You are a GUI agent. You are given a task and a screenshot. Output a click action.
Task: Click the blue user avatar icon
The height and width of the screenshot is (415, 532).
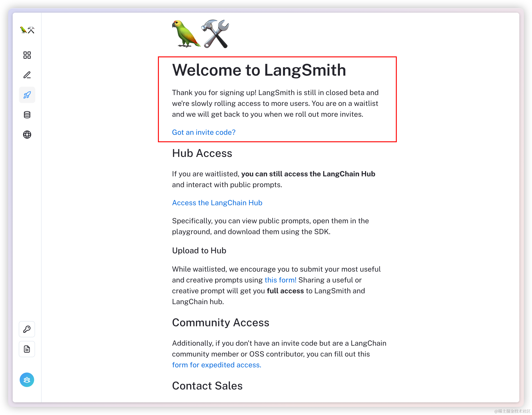27,380
